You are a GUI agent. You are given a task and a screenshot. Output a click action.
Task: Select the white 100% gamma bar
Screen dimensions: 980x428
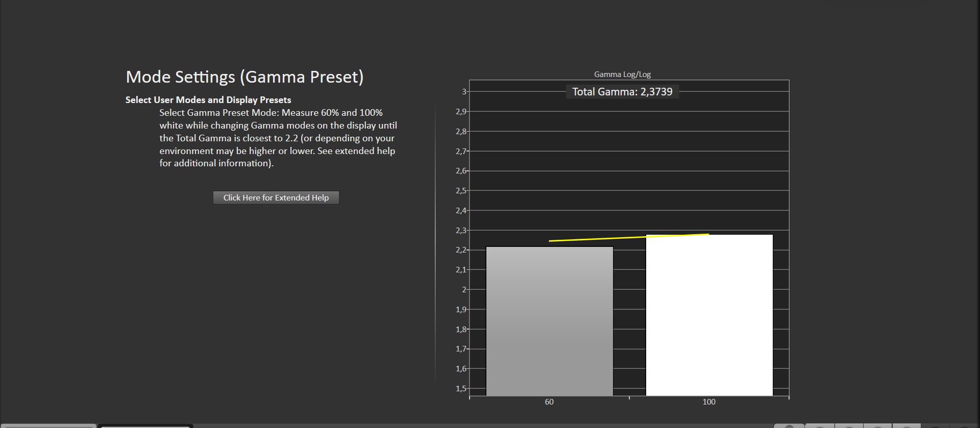tap(709, 315)
